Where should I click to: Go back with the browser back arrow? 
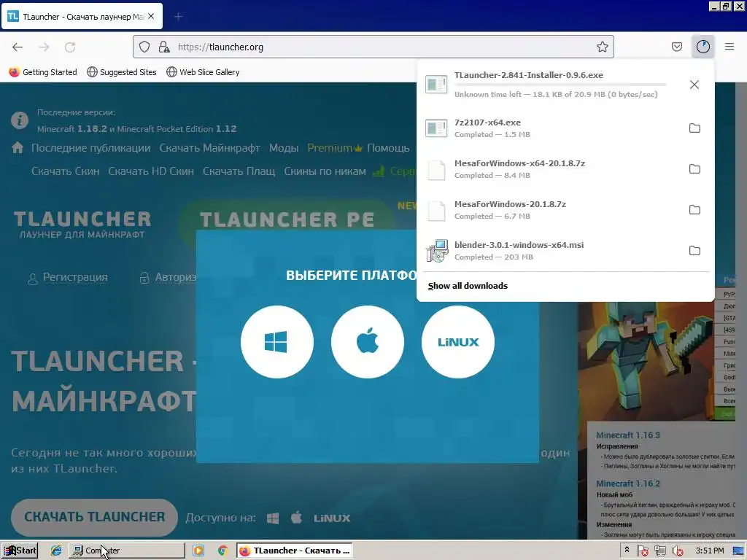18,47
